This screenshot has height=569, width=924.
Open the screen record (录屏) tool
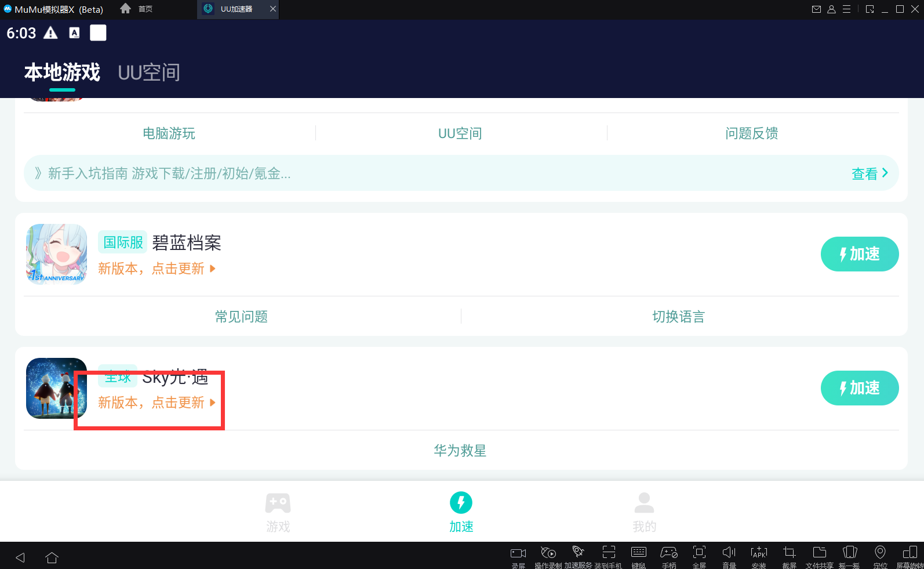pos(518,553)
